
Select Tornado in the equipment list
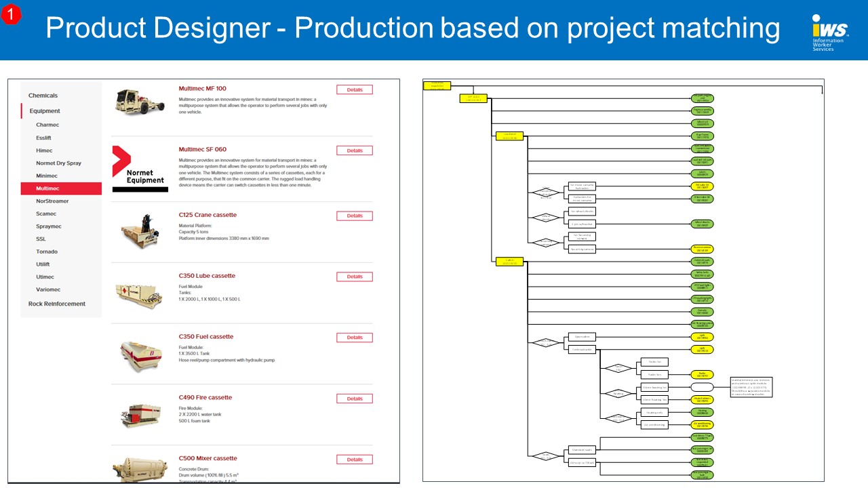(47, 251)
